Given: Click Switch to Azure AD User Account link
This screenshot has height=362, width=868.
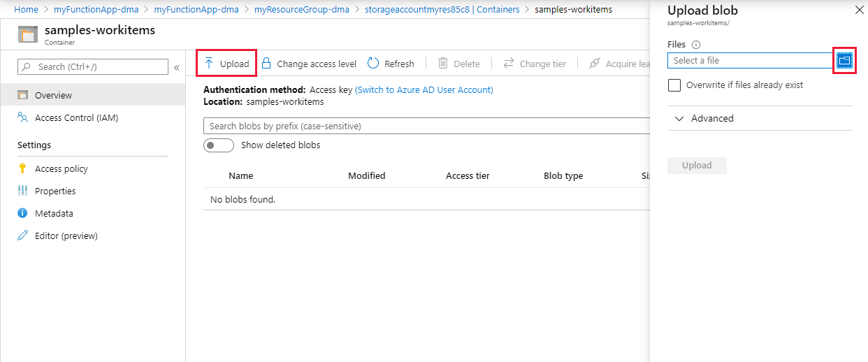Looking at the screenshot, I should 424,90.
